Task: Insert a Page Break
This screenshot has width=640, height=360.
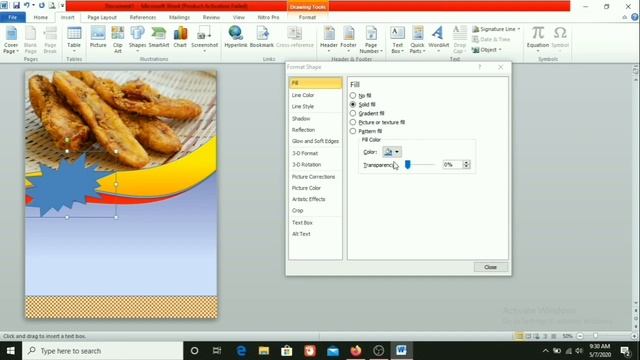Action: pyautogui.click(x=50, y=39)
